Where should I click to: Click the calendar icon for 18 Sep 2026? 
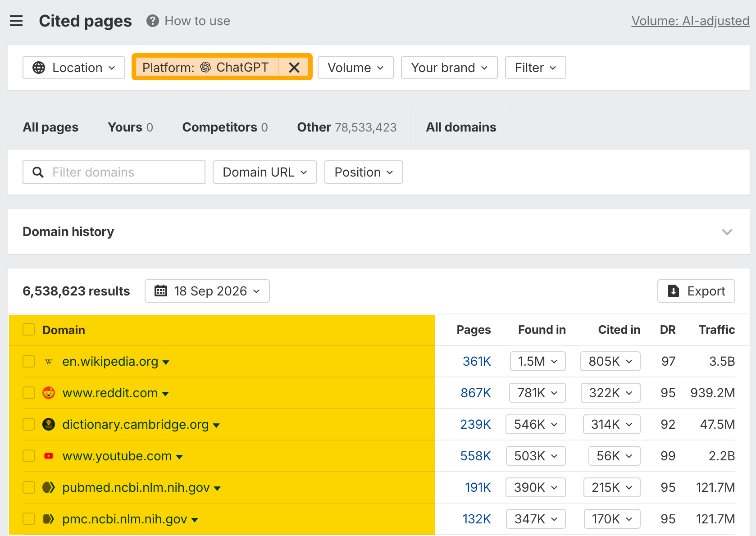pos(161,291)
